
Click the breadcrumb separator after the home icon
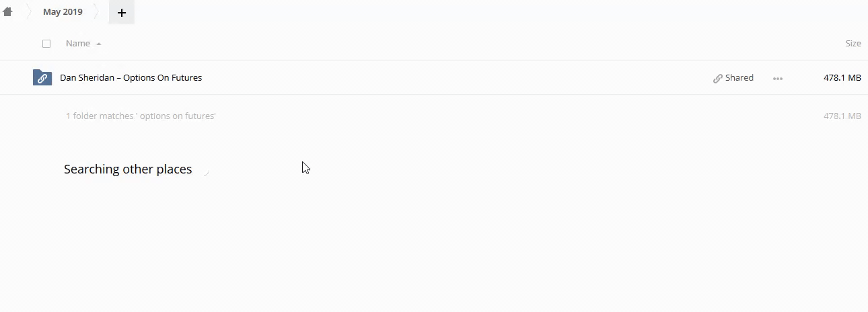[x=28, y=11]
